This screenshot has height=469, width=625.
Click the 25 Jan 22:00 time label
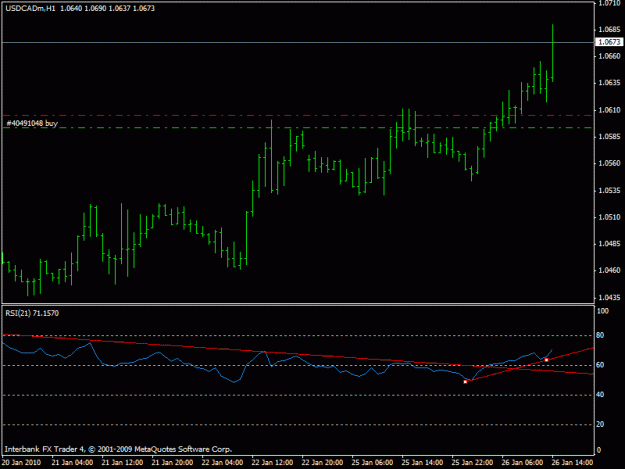[x=472, y=462]
